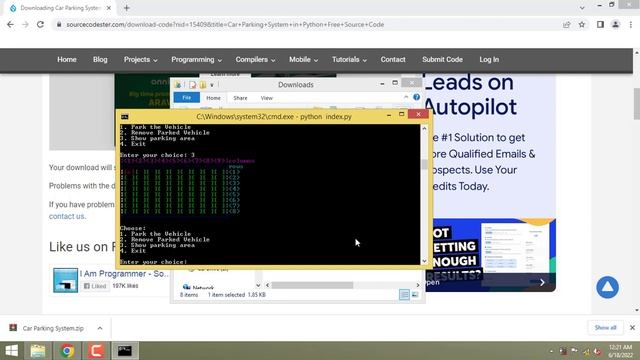Click the Explorer horizontal scrollbar right arrow

pos(418,285)
